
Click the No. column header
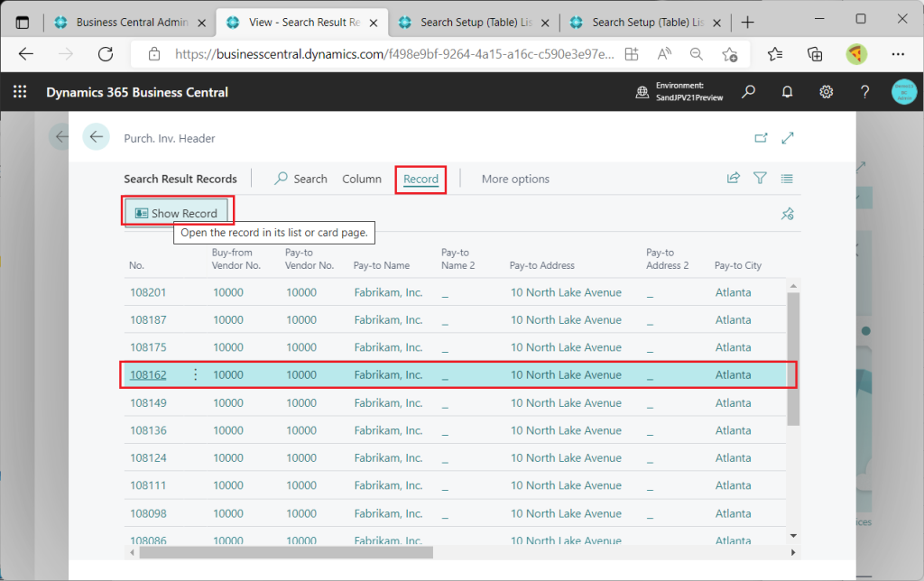(136, 265)
